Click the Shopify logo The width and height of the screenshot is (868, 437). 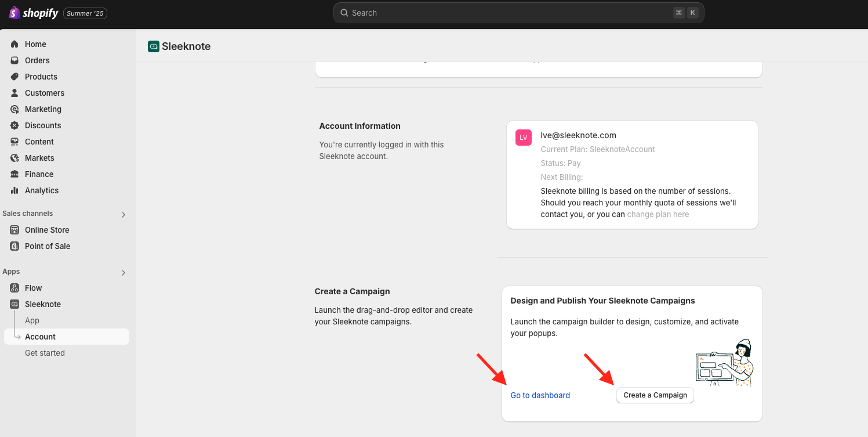pyautogui.click(x=34, y=13)
